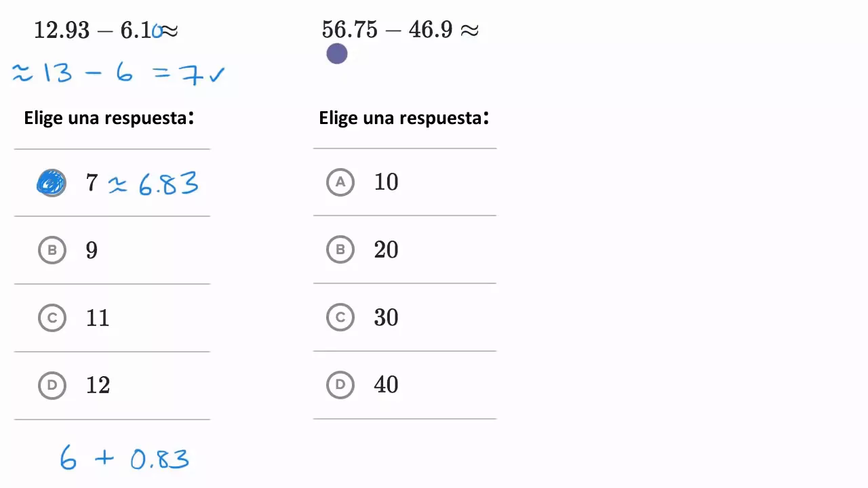This screenshot has width=868, height=488.
Task: Click the blue checkmark after = 7
Action: click(216, 75)
